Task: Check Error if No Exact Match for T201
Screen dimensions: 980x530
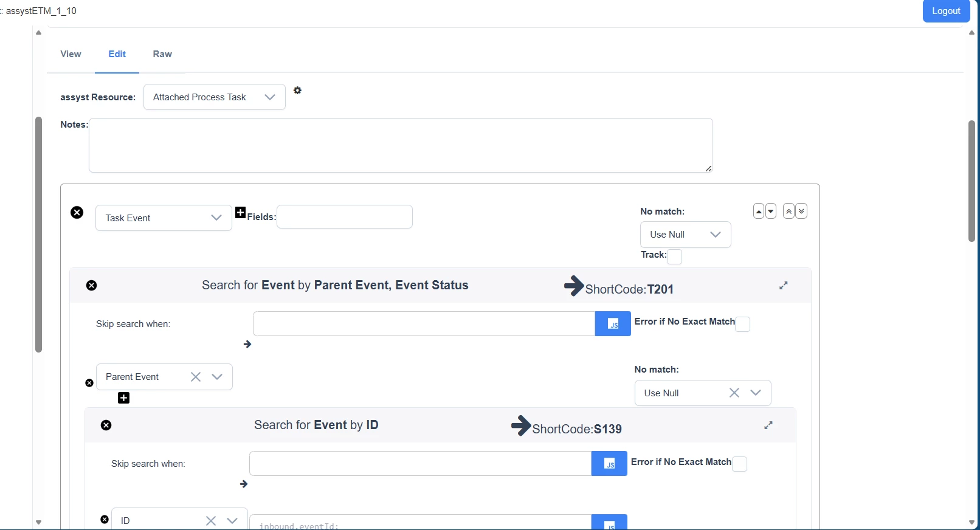Action: (x=742, y=324)
